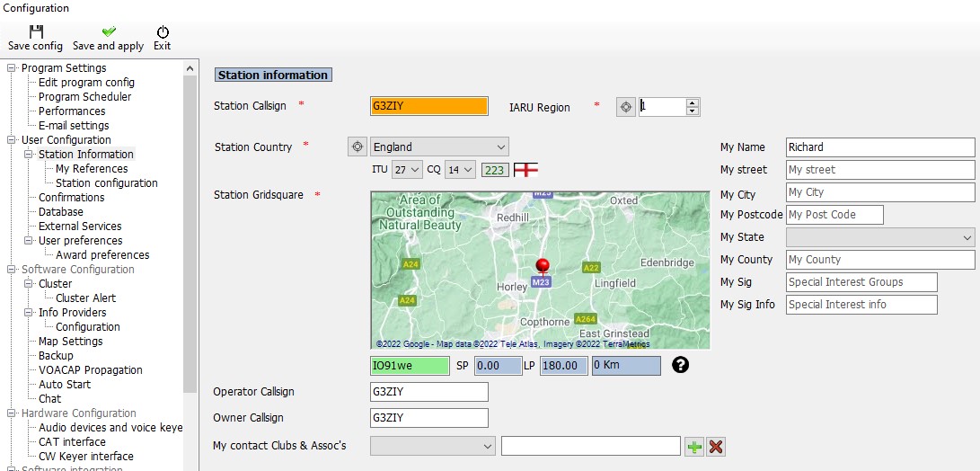Collapse the Hardware Configuration tree node
This screenshot has width=980, height=471.
(11, 413)
